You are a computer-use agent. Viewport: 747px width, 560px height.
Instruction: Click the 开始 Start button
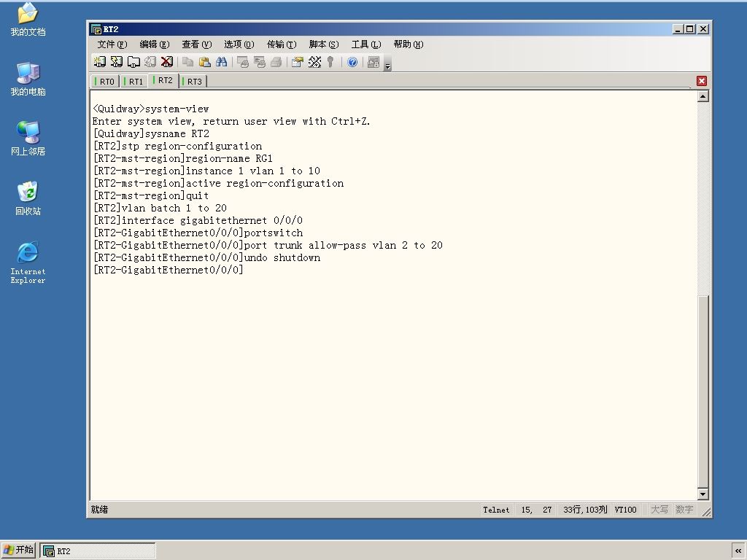[x=18, y=550]
